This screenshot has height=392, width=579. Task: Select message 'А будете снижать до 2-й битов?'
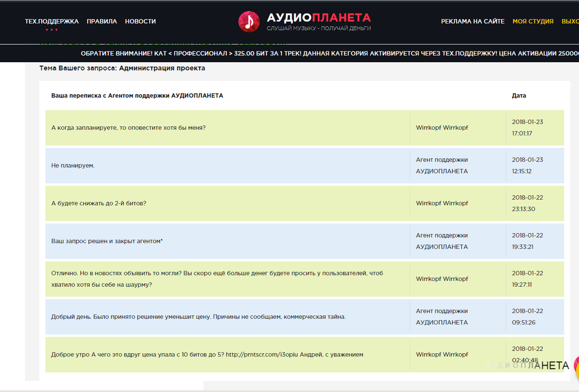pos(98,203)
